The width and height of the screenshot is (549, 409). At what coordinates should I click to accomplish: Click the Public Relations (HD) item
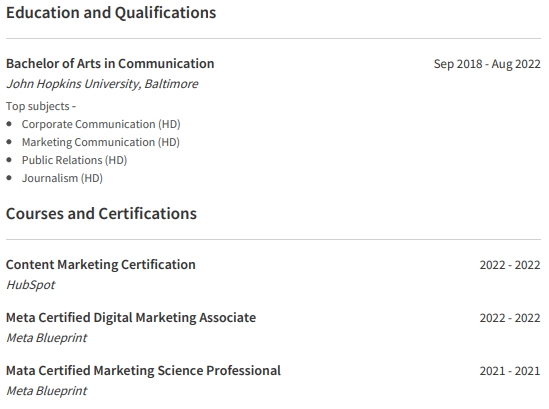pos(74,160)
